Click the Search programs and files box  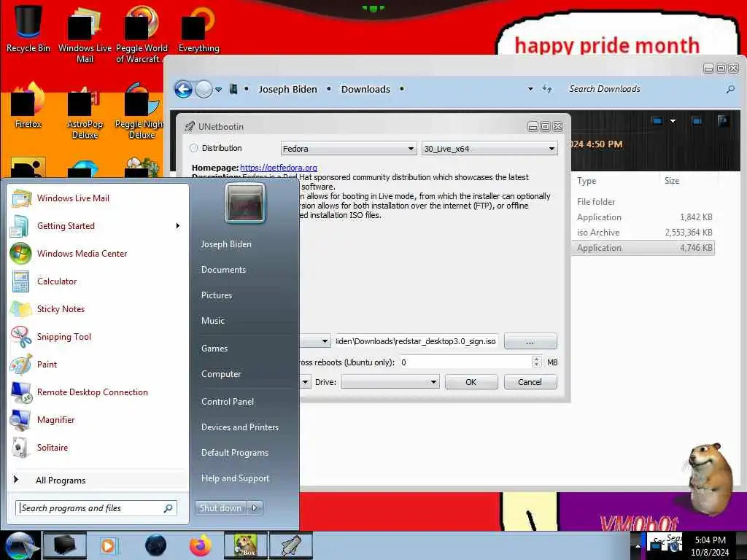point(96,508)
